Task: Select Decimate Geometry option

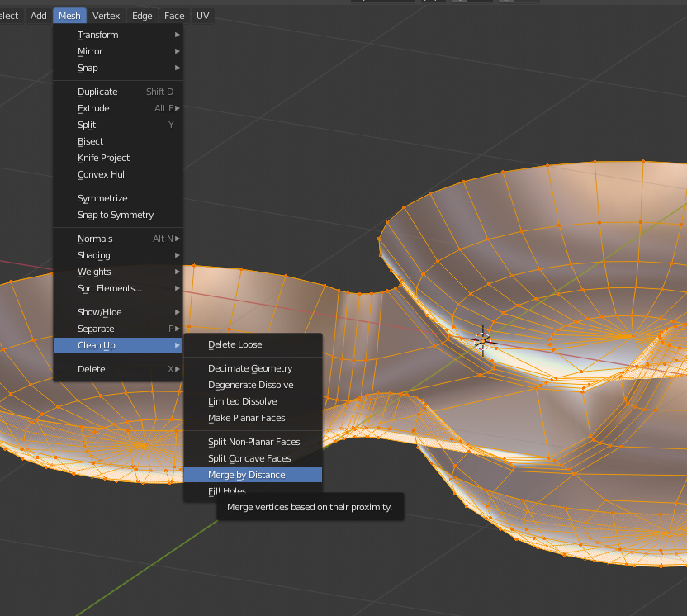Action: click(250, 368)
